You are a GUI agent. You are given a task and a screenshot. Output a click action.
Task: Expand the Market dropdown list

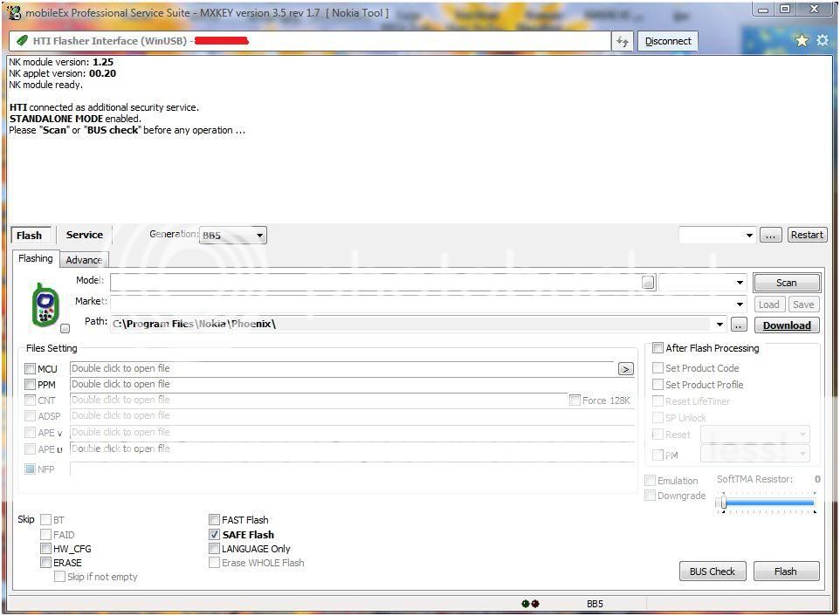tap(740, 305)
